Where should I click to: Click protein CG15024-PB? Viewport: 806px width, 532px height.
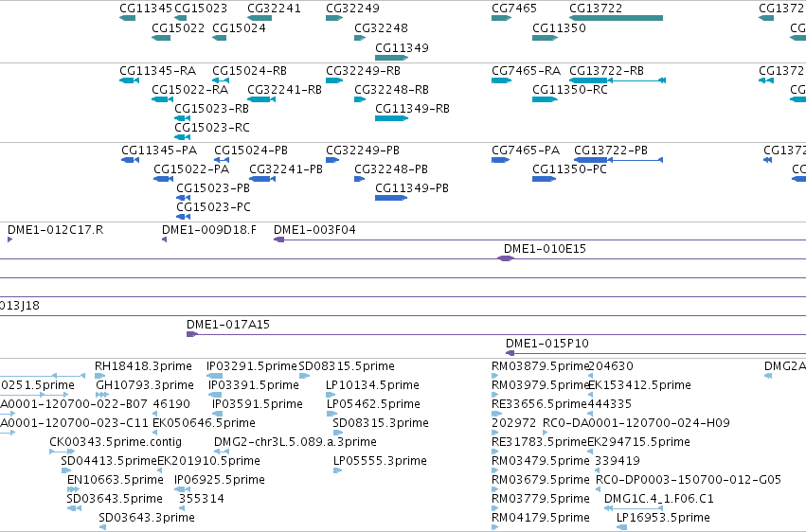(x=251, y=151)
